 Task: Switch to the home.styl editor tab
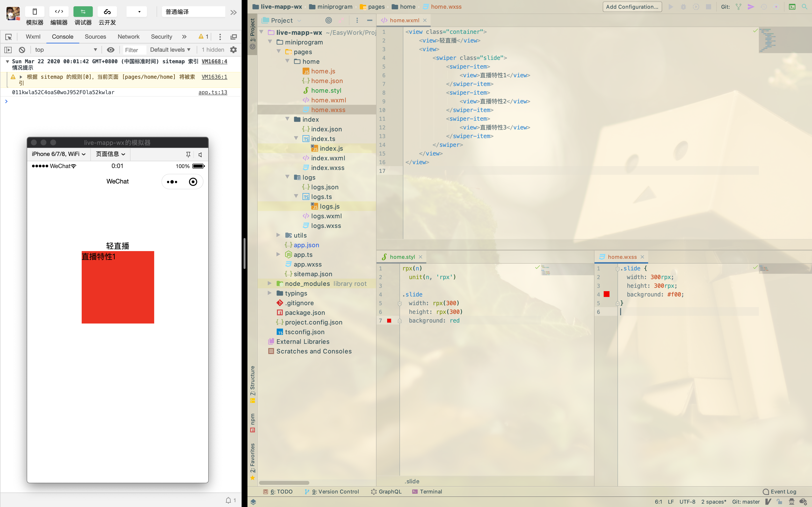402,257
